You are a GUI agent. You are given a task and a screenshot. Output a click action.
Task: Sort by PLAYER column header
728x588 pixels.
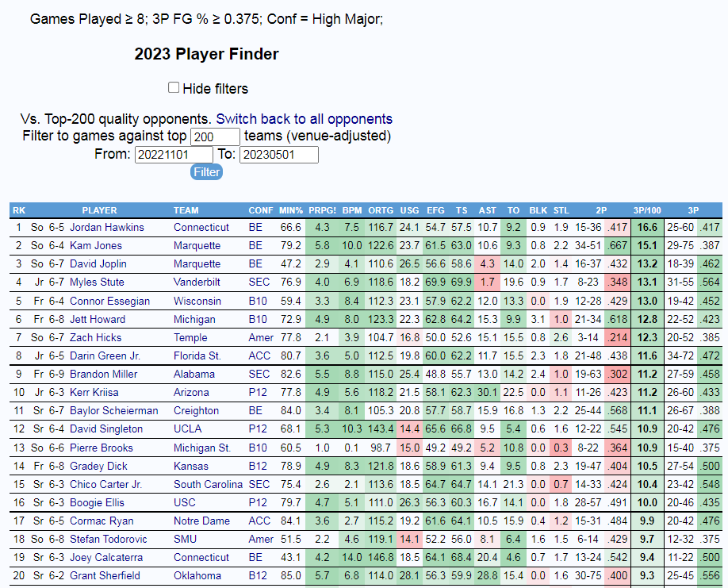coord(99,210)
